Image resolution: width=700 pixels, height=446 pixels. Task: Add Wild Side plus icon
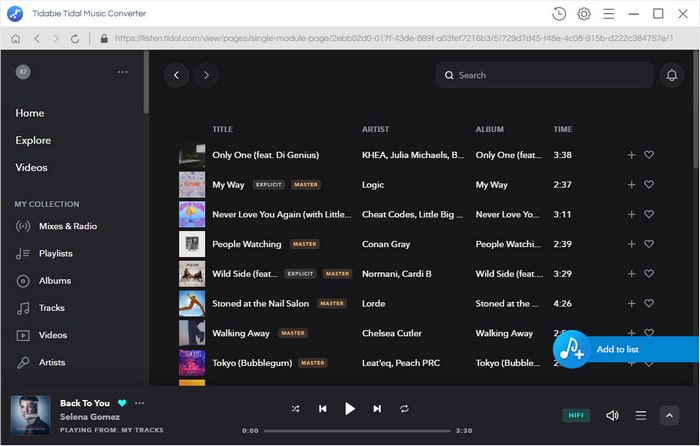coord(631,274)
